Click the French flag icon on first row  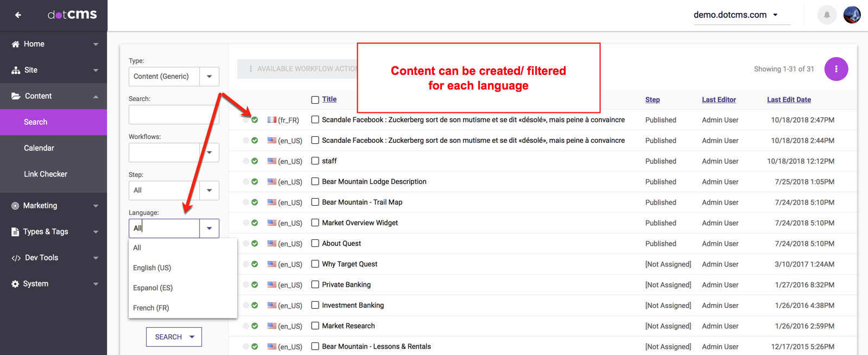point(272,120)
